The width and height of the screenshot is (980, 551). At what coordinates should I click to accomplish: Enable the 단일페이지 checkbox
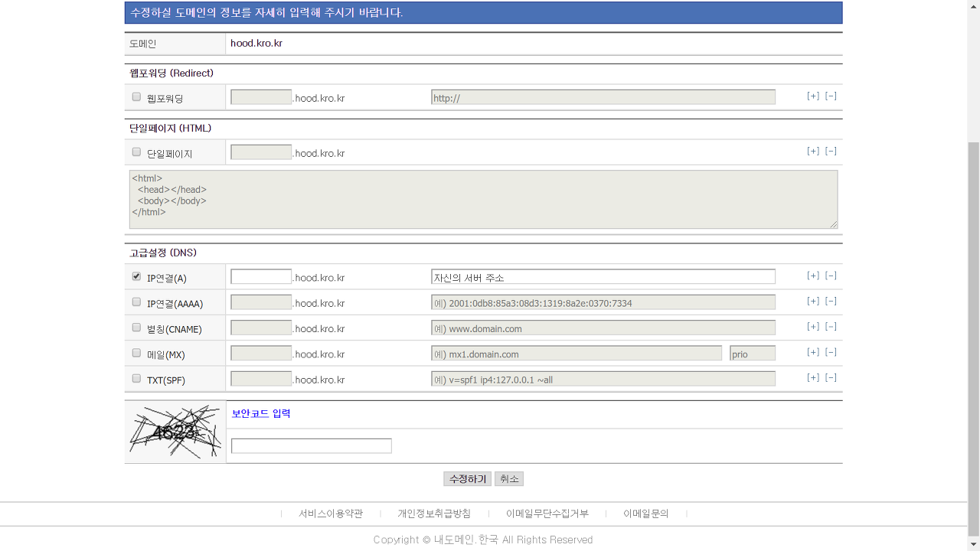click(x=136, y=152)
